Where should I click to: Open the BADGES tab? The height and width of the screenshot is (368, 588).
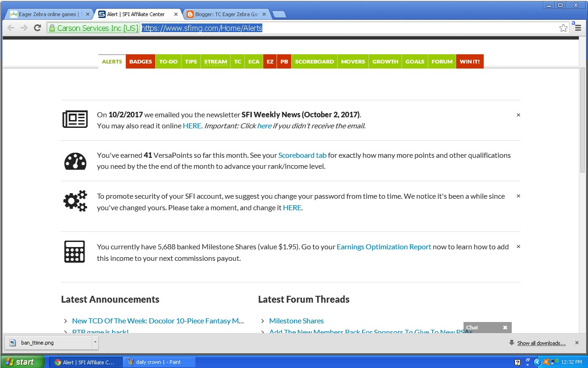pos(141,62)
